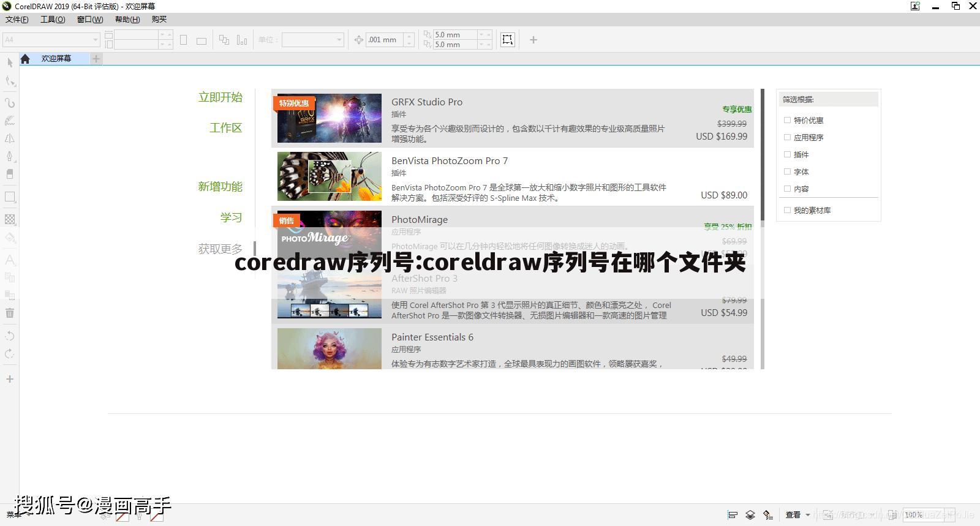This screenshot has width=980, height=526.
Task: Click the PhotoMirage product title
Action: pos(420,220)
